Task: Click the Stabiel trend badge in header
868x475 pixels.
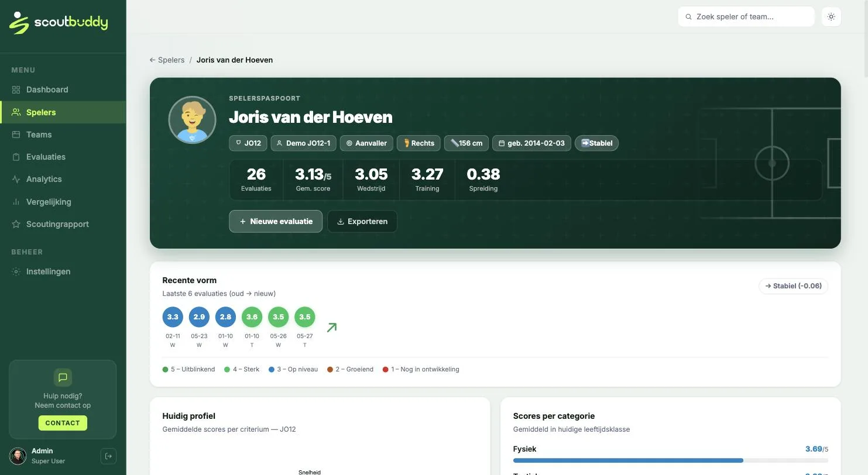Action: 596,143
